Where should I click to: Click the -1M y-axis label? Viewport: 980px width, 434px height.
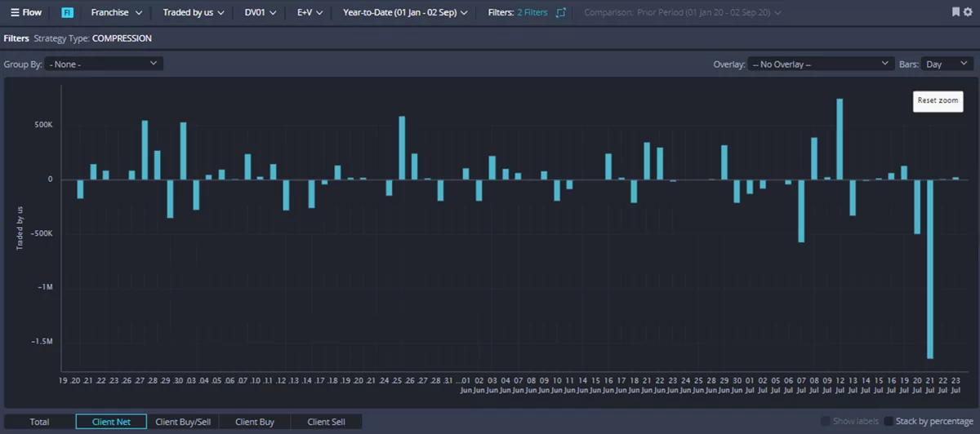point(44,288)
